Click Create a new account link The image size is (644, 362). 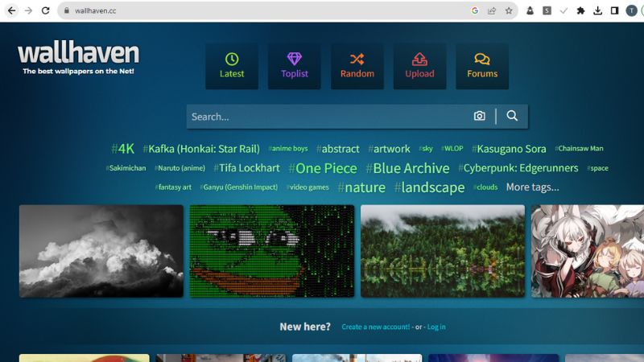[x=375, y=327]
